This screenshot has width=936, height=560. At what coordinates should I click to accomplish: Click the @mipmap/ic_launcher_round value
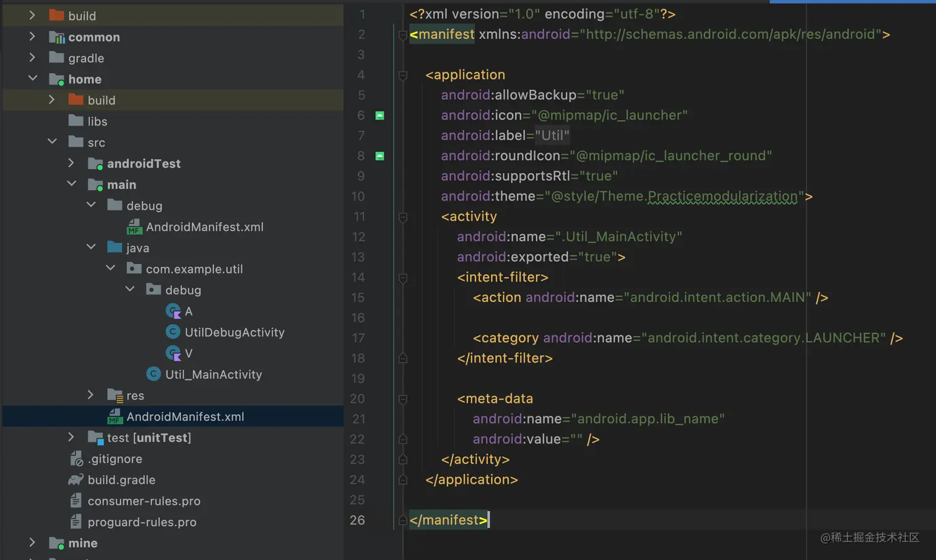click(670, 155)
